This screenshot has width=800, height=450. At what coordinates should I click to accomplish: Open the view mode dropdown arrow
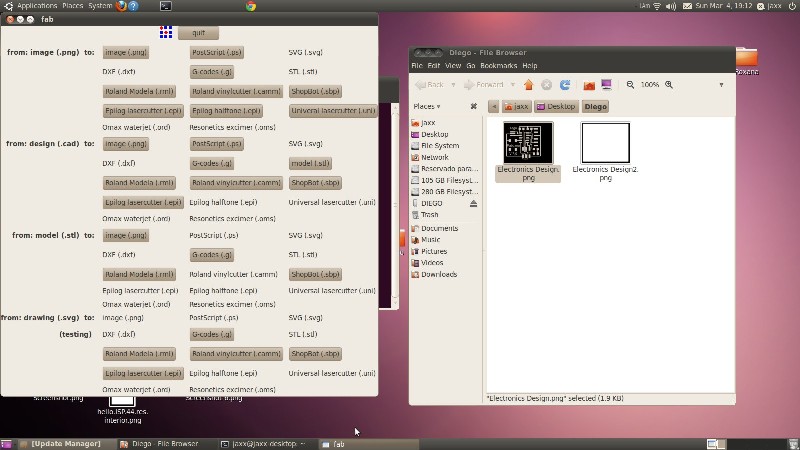tap(721, 85)
